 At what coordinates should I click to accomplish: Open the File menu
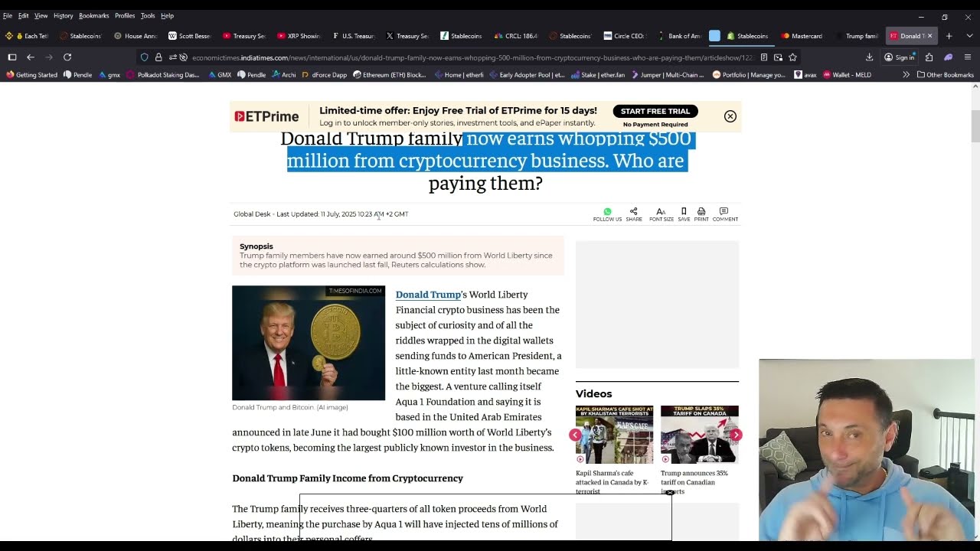click(x=8, y=15)
